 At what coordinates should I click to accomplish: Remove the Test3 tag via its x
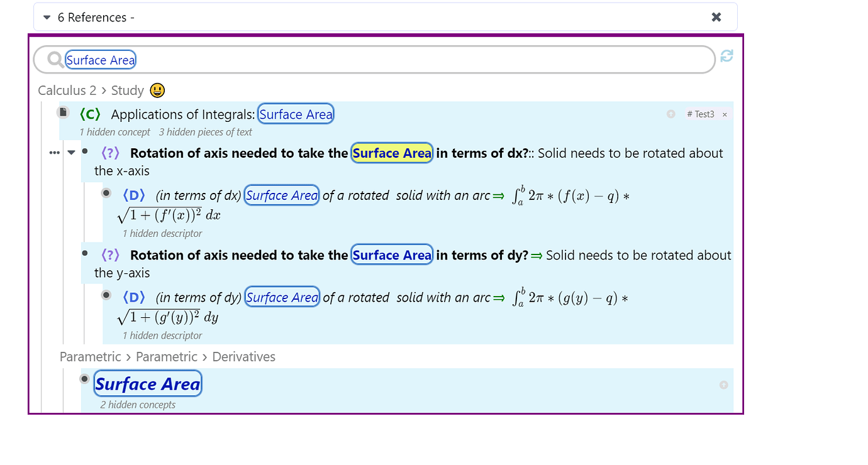[x=725, y=114]
